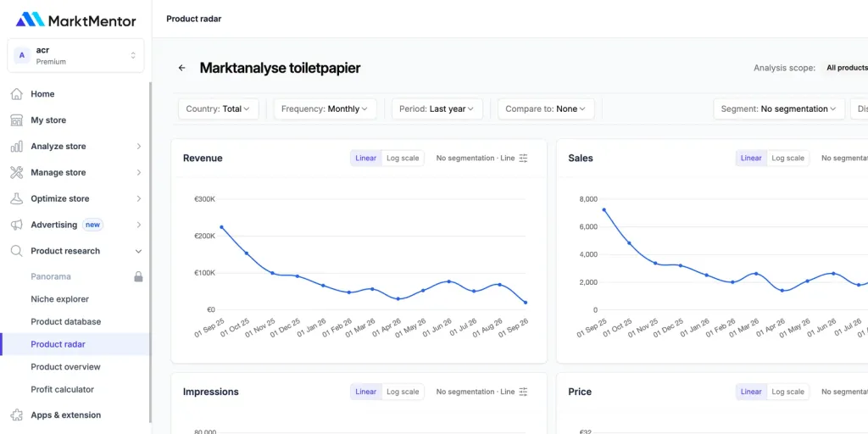The width and height of the screenshot is (868, 434).
Task: Click the new badge next to Advertising
Action: [92, 225]
